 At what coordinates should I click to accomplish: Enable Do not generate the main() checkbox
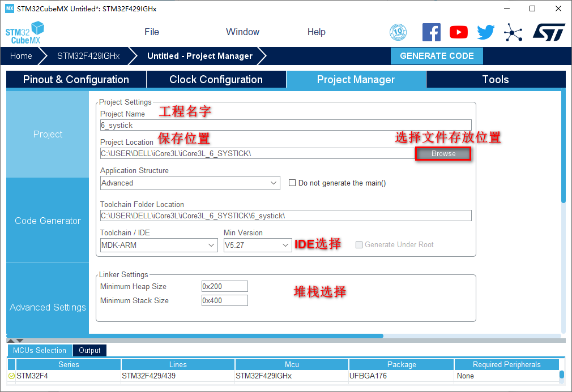(292, 183)
